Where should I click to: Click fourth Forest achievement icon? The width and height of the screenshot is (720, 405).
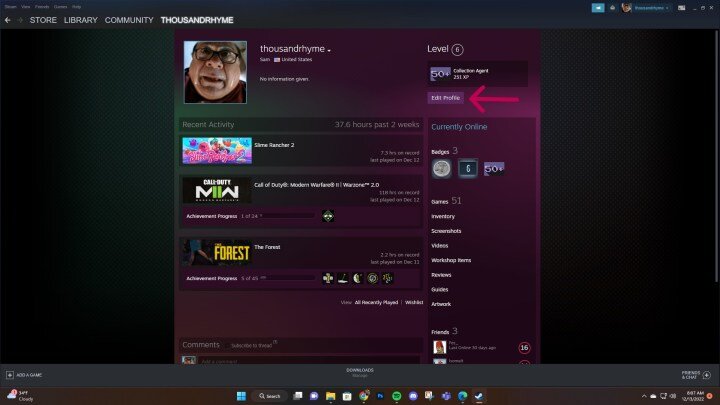(372, 278)
